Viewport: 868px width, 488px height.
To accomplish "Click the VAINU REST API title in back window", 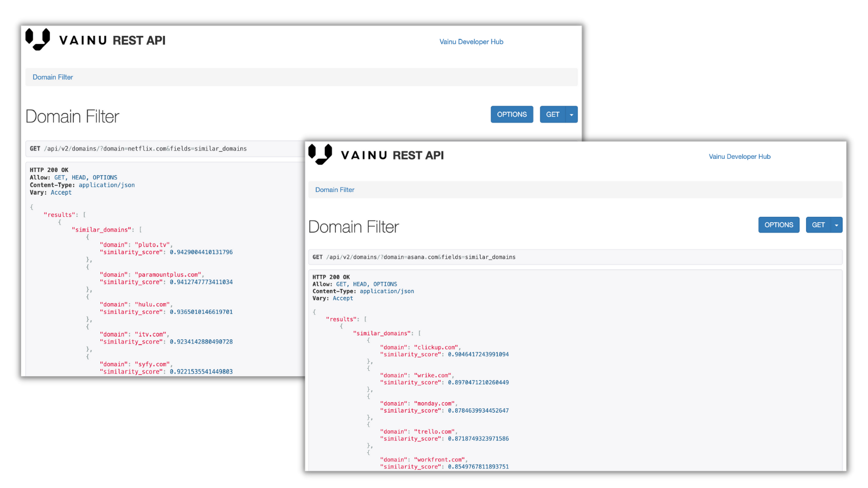I will 112,41.
